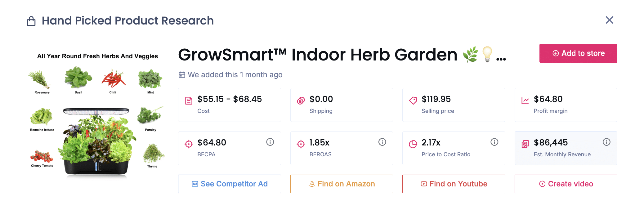644x201 pixels.
Task: Open the Price to Cost Ratio info tooltip
Action: click(x=494, y=142)
